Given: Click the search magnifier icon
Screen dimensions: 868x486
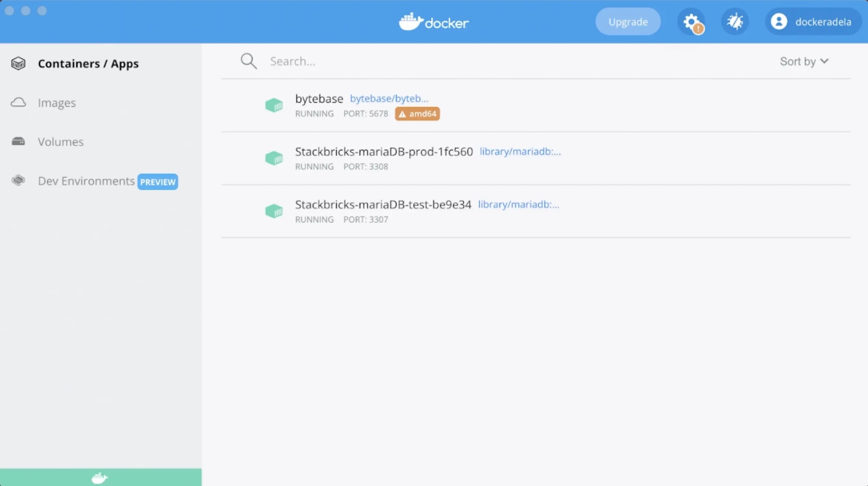Looking at the screenshot, I should point(249,61).
